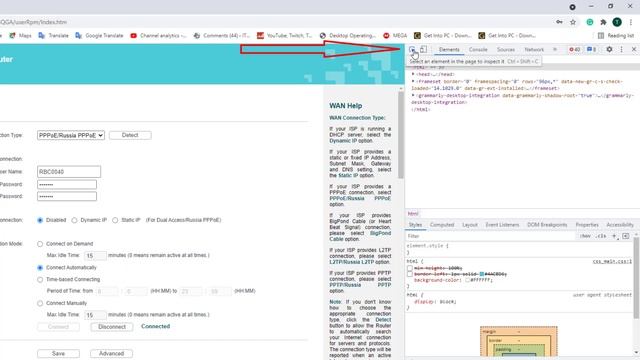The height and width of the screenshot is (360, 640).
Task: Show more DevTools tabs via chevron
Action: [x=555, y=49]
